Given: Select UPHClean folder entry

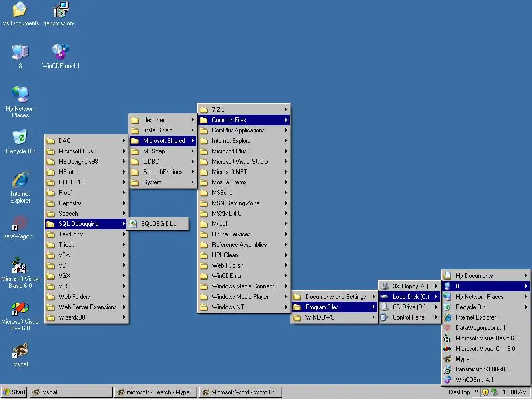Looking at the screenshot, I should (x=244, y=255).
